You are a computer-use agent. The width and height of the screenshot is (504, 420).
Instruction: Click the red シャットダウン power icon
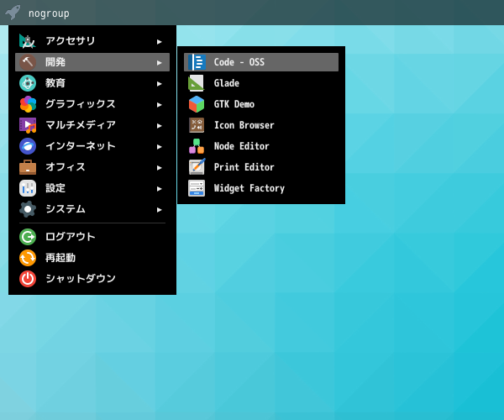pyautogui.click(x=28, y=279)
